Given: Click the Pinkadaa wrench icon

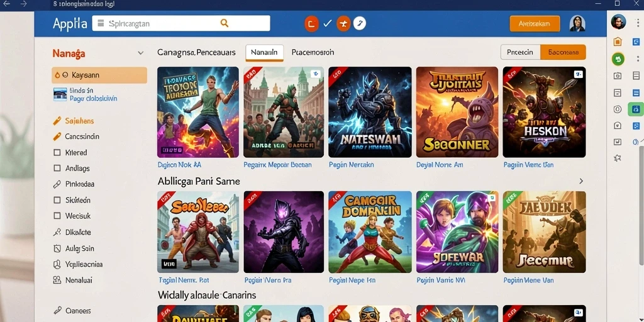Looking at the screenshot, I should tap(57, 184).
